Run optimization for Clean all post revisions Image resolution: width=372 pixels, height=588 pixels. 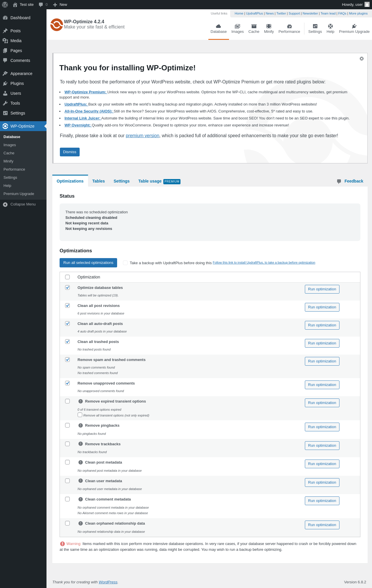(x=322, y=307)
